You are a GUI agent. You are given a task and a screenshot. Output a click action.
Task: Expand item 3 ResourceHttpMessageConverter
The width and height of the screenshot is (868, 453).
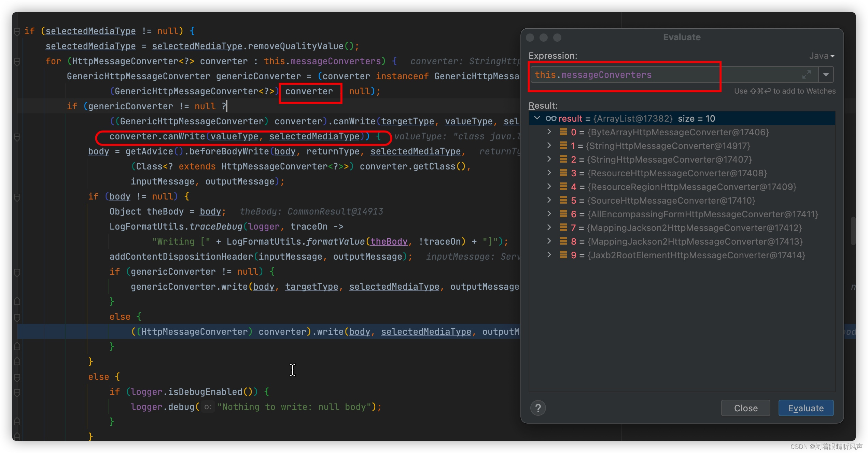549,173
